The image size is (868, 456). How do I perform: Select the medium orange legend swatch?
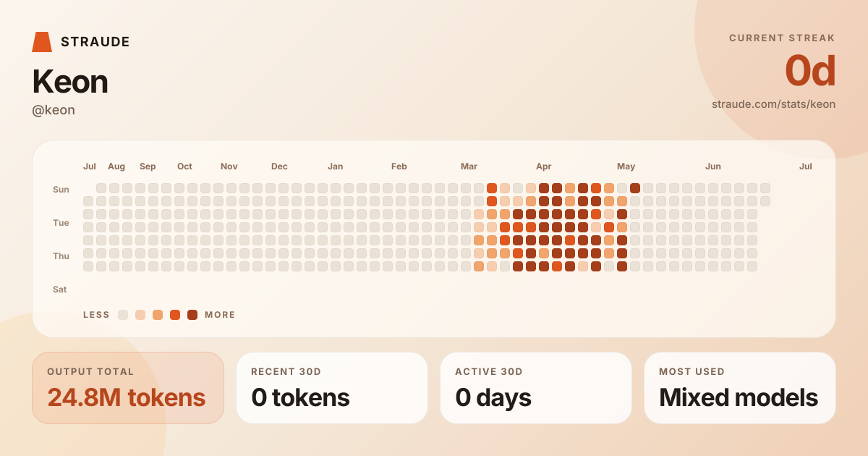point(158,315)
